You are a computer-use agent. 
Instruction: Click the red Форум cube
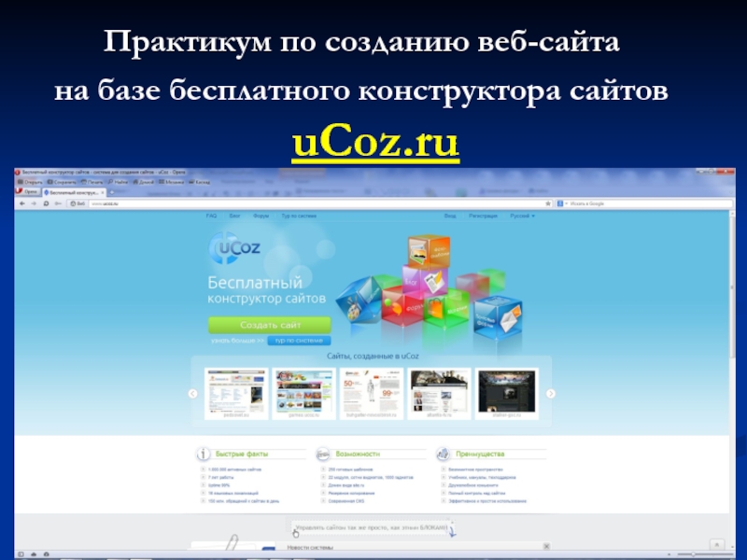click(402, 306)
